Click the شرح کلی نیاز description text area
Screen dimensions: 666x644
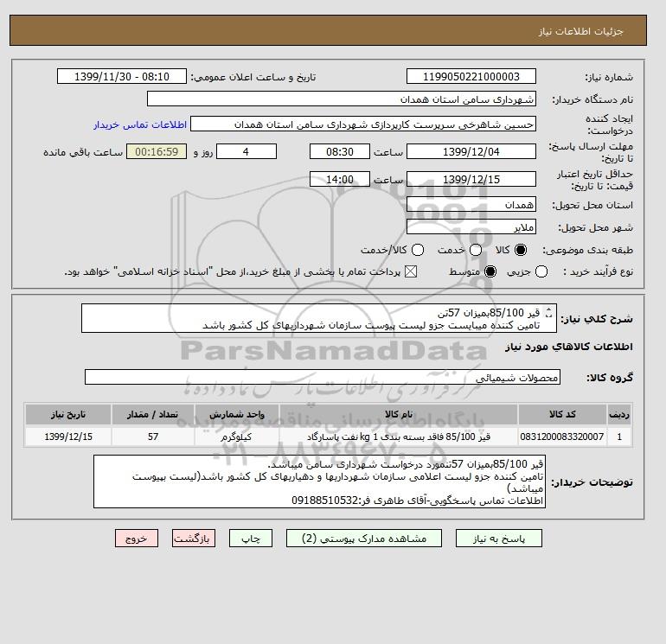click(319, 318)
